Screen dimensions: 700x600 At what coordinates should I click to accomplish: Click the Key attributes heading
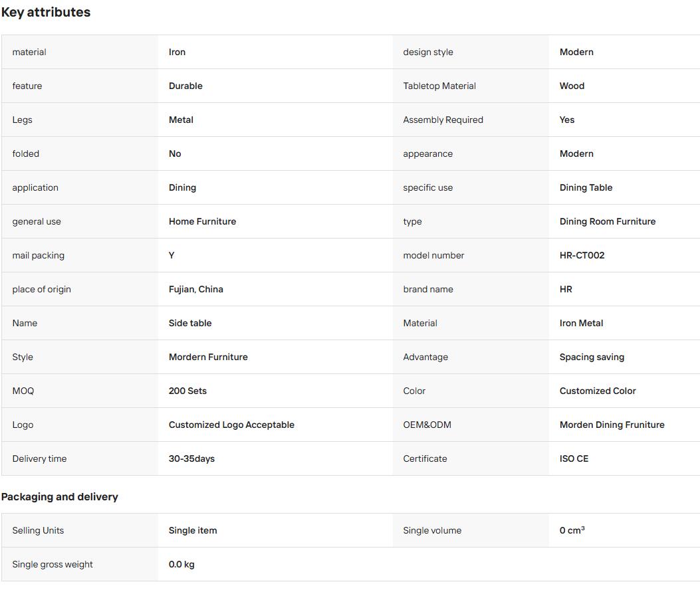point(46,12)
